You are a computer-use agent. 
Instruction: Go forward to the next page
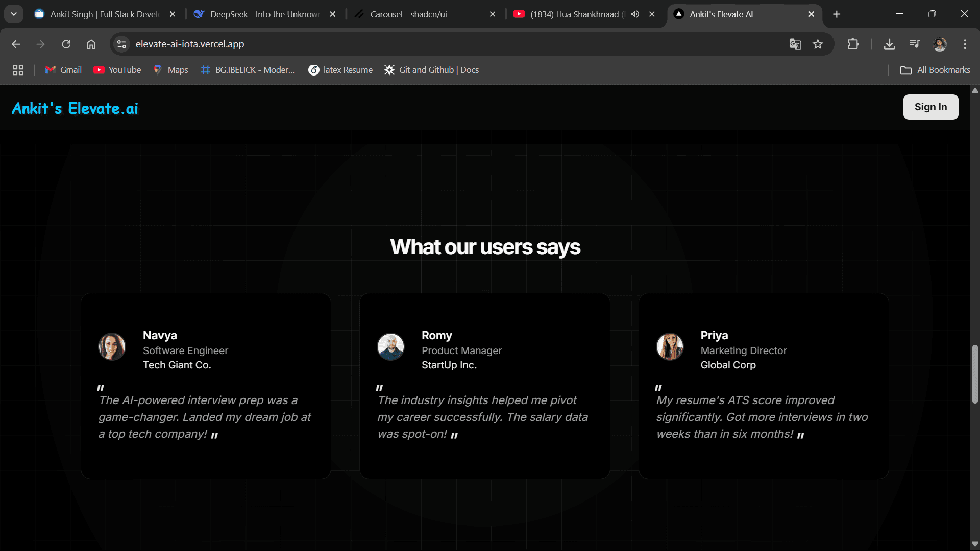(x=41, y=44)
